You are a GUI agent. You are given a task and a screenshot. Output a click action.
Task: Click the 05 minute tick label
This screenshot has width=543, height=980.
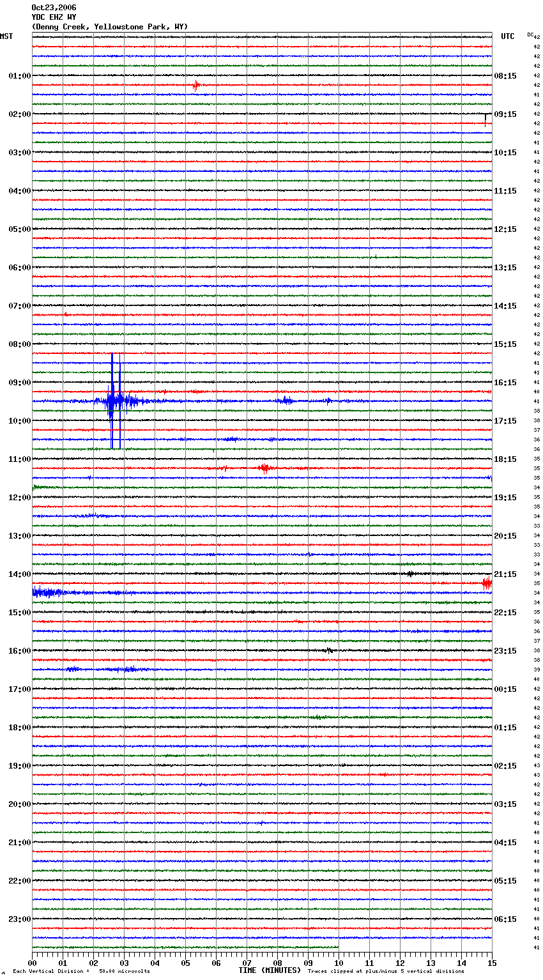click(x=185, y=963)
